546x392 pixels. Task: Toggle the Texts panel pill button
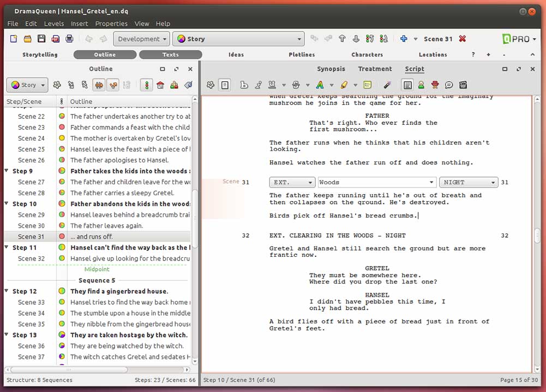[170, 55]
